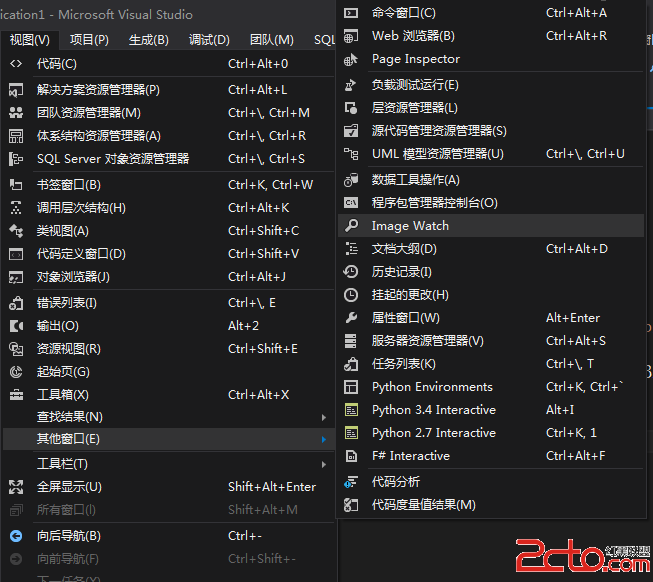653x582 pixels.
Task: Select 负载测试运行(E) entry
Action: point(491,85)
